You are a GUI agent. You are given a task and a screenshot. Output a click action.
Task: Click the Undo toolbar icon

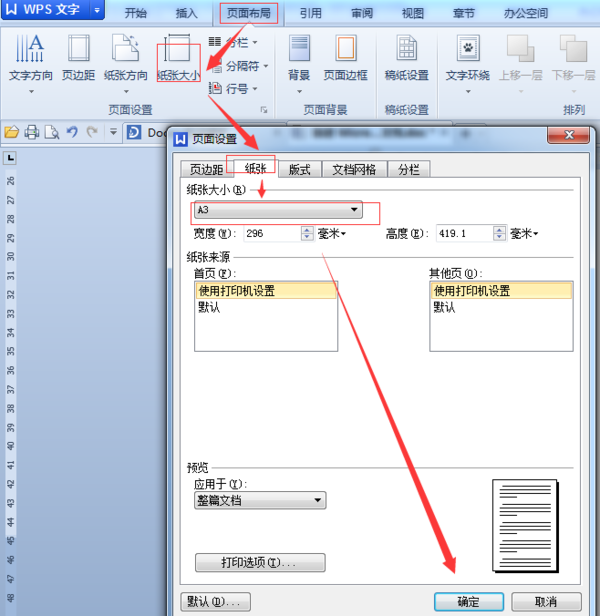coord(72,132)
